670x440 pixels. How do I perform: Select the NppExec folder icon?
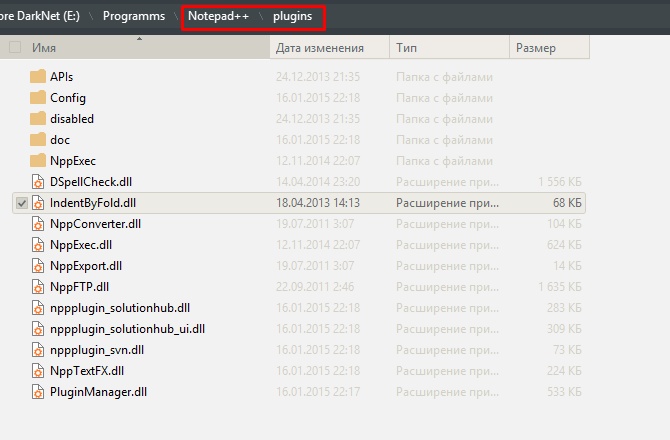point(38,160)
